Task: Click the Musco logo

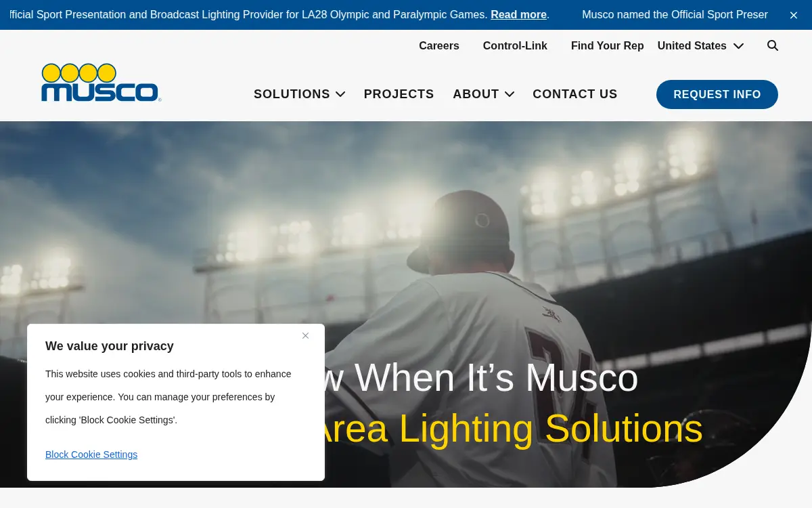Action: click(101, 83)
